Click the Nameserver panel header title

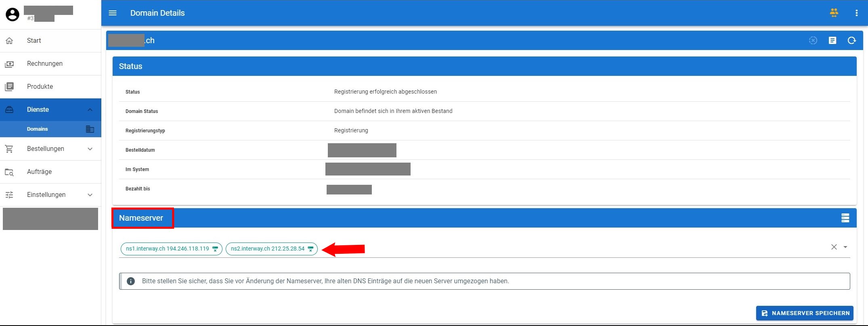[x=141, y=218]
